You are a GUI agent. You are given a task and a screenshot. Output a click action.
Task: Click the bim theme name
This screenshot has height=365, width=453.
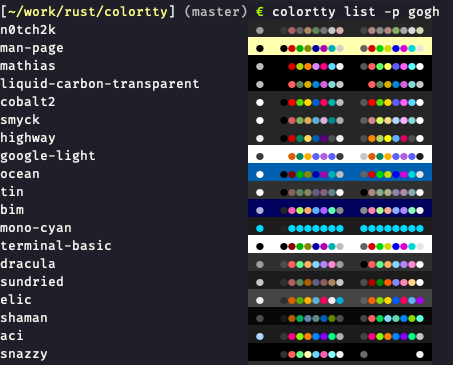point(12,210)
